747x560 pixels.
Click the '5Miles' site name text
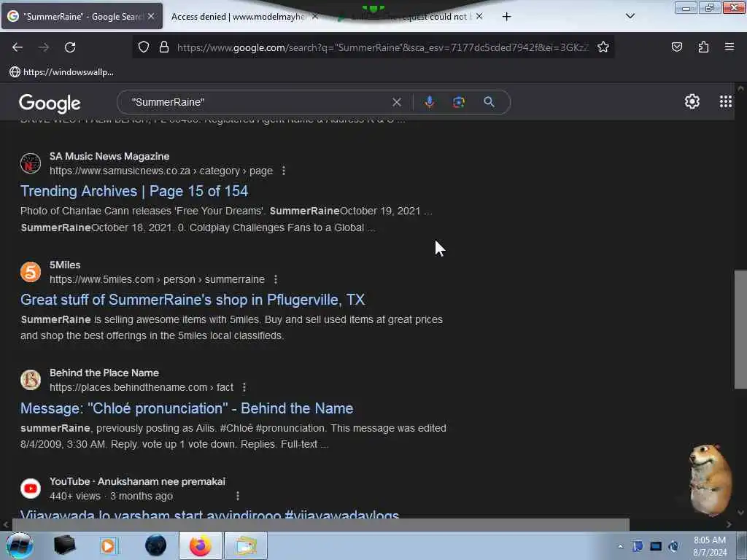(x=65, y=265)
